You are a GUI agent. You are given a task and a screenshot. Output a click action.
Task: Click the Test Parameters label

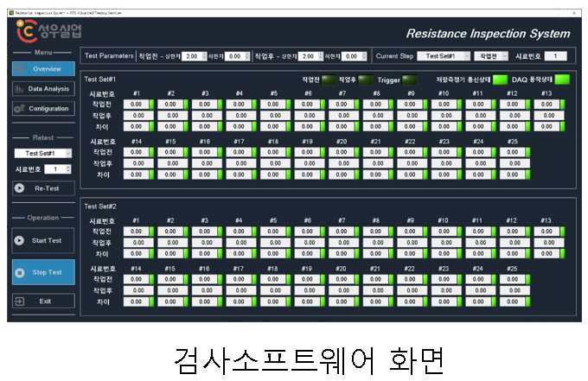[x=109, y=56]
